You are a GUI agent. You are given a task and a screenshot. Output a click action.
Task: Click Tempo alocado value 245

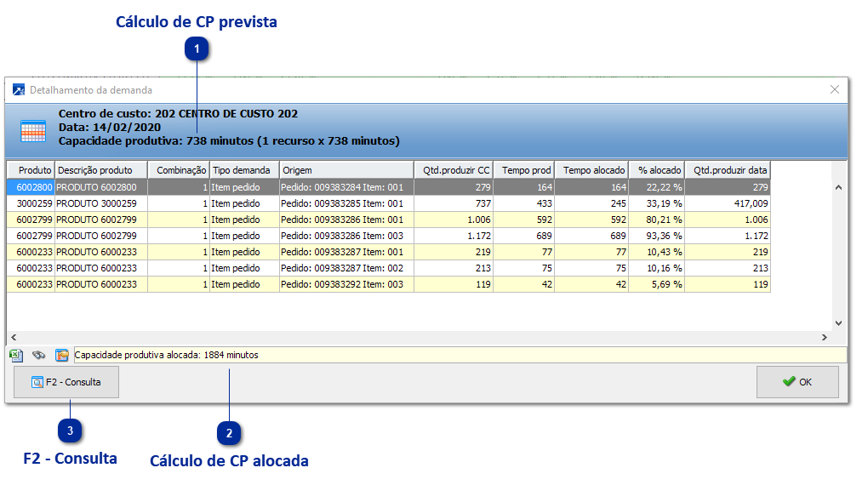[591, 203]
